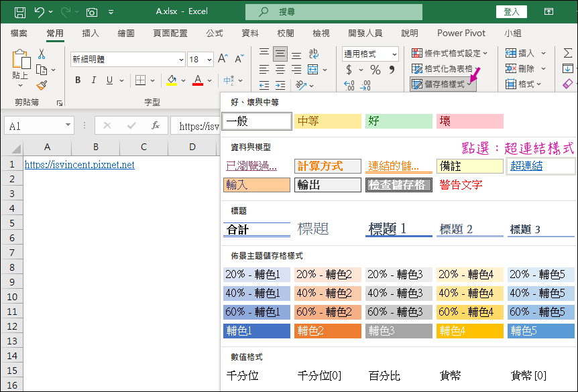Click the borders icon
The height and width of the screenshot is (392, 578).
coord(140,80)
